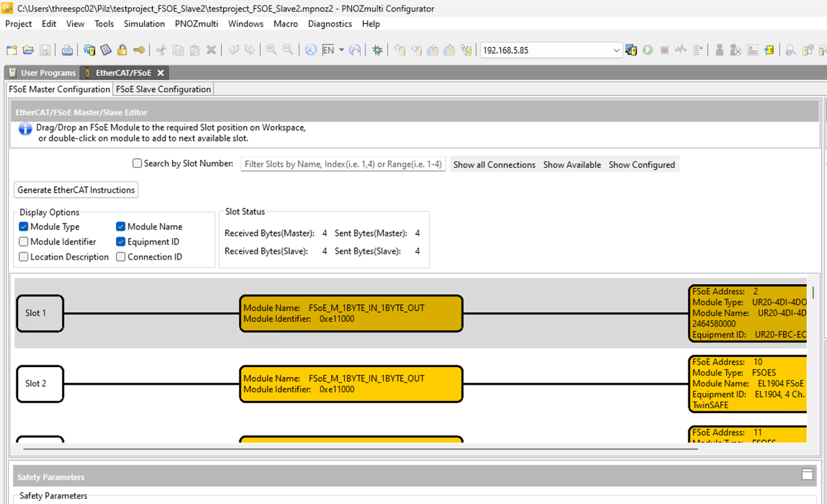Click Generate EtherCAT Instructions button
The height and width of the screenshot is (504, 827).
[76, 190]
